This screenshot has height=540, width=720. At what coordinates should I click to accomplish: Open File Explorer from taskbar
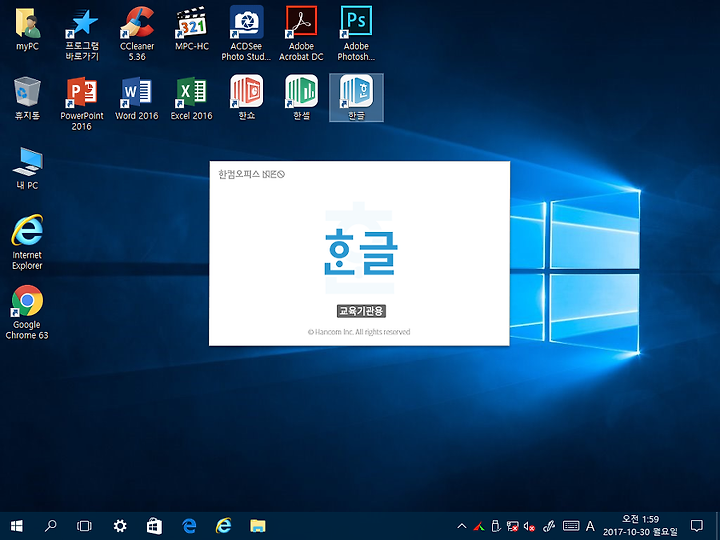(258, 526)
